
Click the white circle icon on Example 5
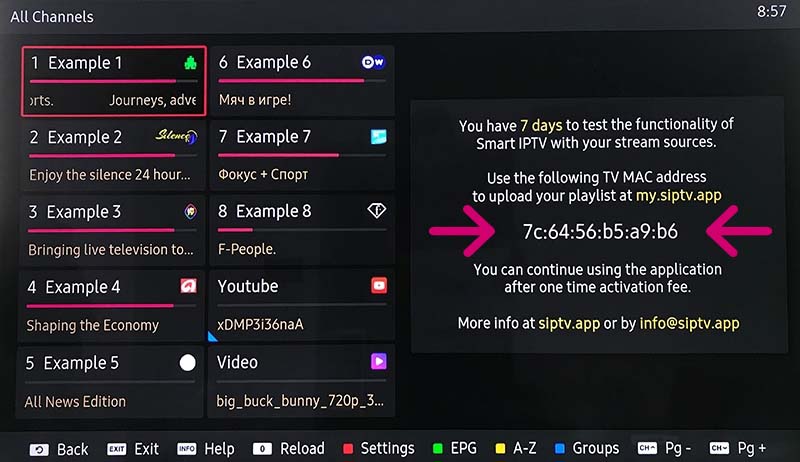(187, 363)
